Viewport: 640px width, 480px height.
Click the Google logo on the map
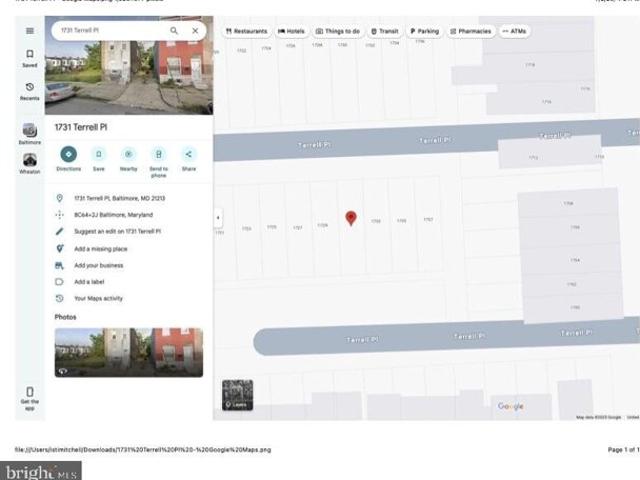point(511,406)
